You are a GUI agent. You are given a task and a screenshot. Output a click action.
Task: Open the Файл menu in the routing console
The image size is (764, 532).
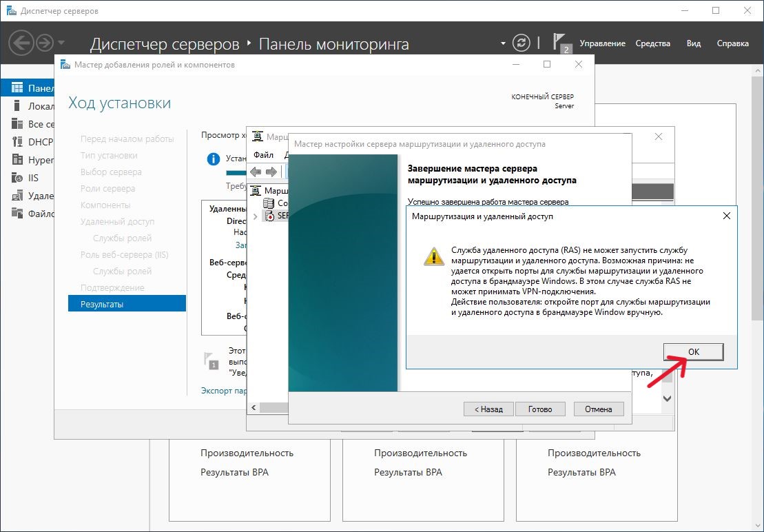pos(263,155)
